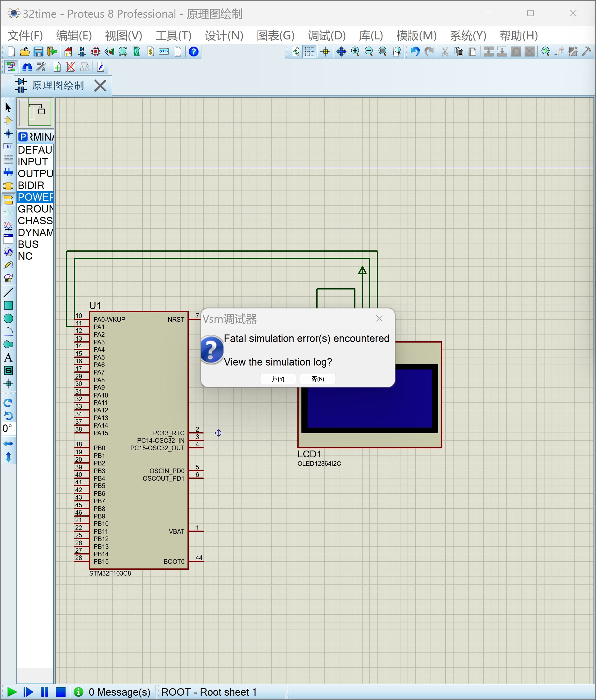Toggle the Design Explorer highlighted button
The height and width of the screenshot is (700, 596).
click(x=11, y=67)
